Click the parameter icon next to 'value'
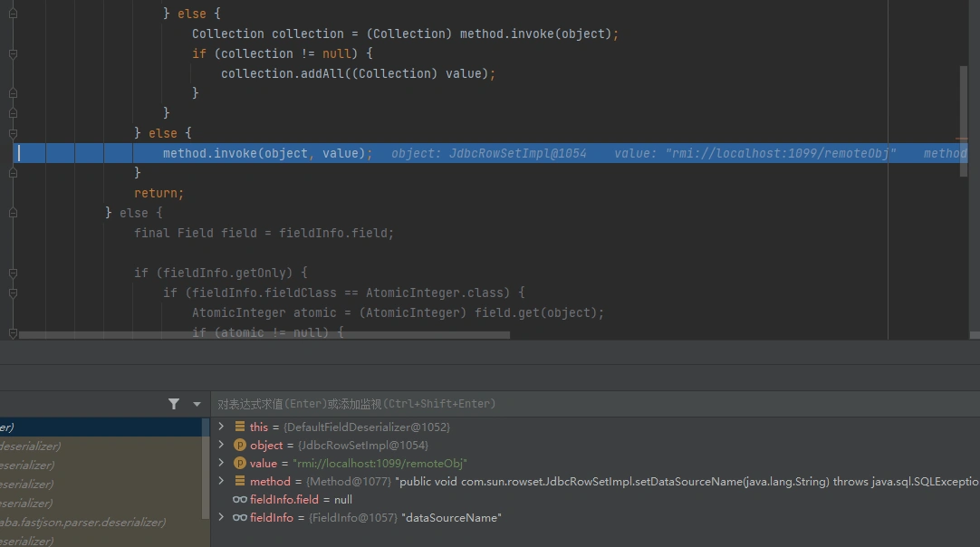 click(x=240, y=463)
